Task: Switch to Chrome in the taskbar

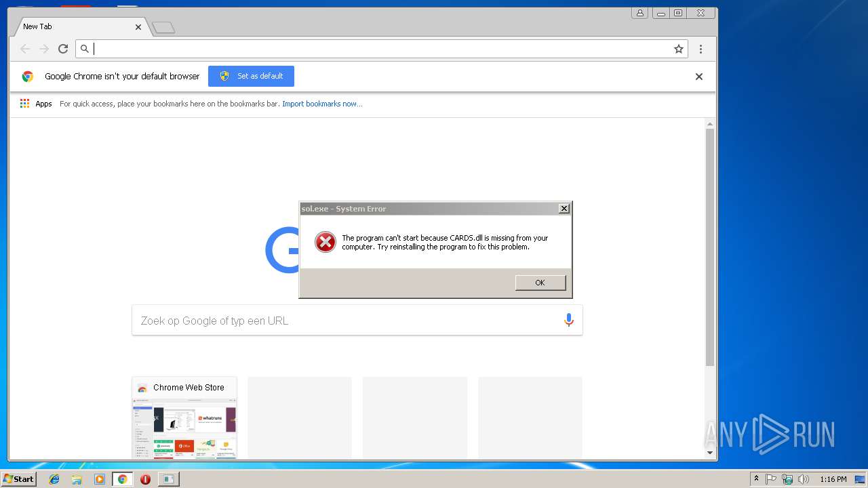Action: pos(123,479)
